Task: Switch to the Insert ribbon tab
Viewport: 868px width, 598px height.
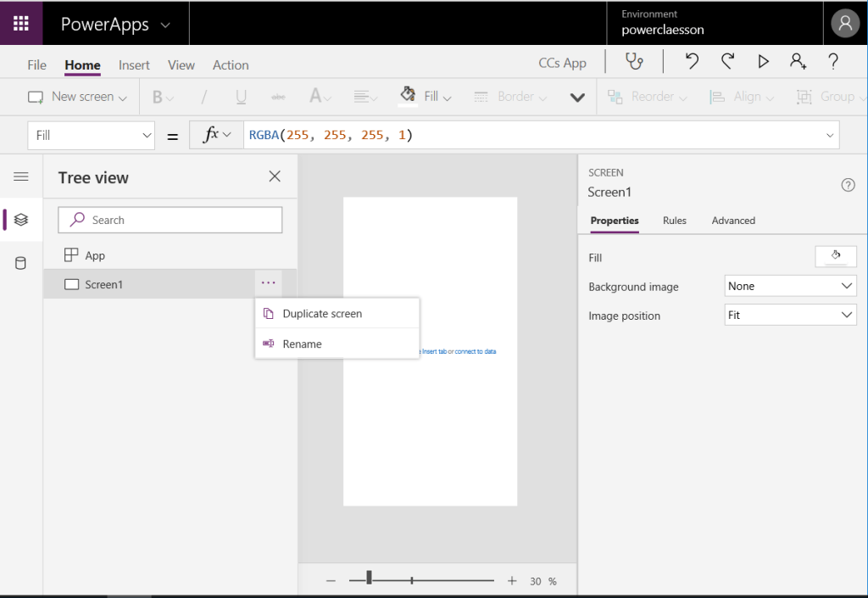Action: (x=134, y=65)
